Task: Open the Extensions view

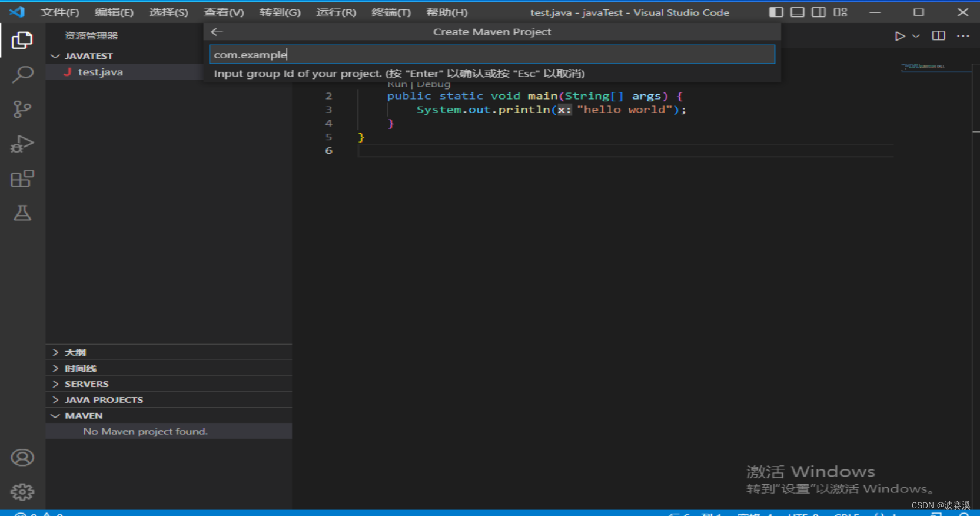Action: (22, 178)
